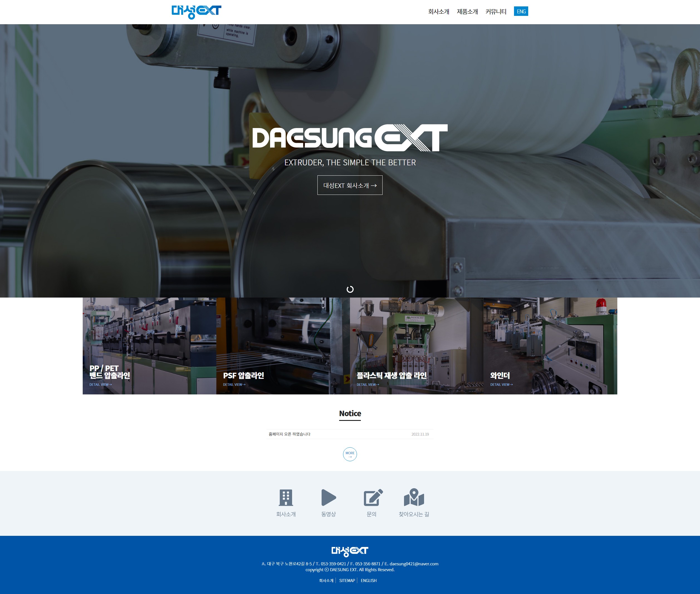
Task: Click the Notice heading
Action: (350, 414)
